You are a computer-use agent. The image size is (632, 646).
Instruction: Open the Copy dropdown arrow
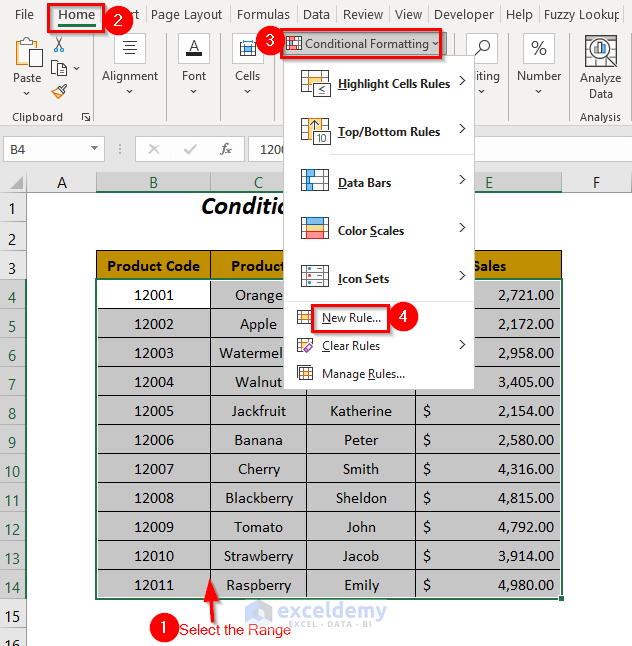(x=77, y=68)
